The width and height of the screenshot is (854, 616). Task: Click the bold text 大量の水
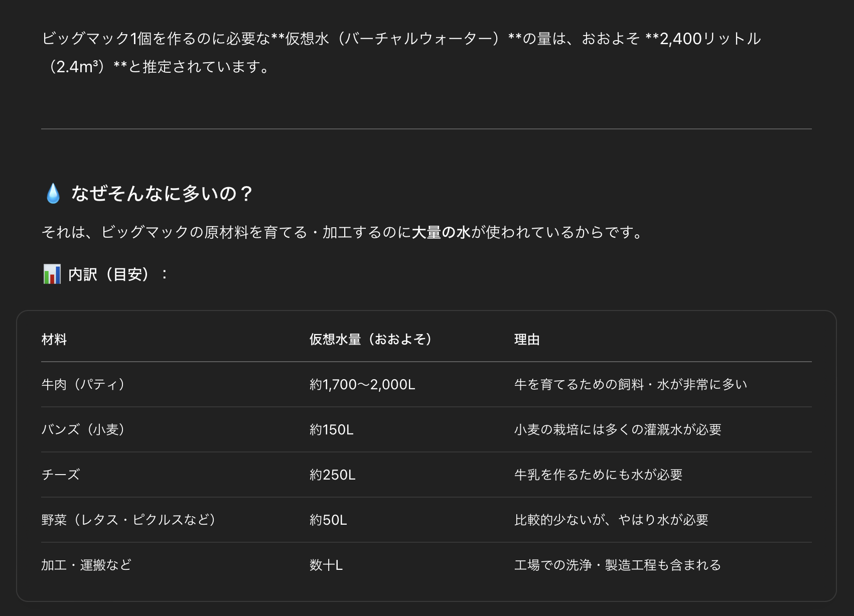click(x=441, y=232)
